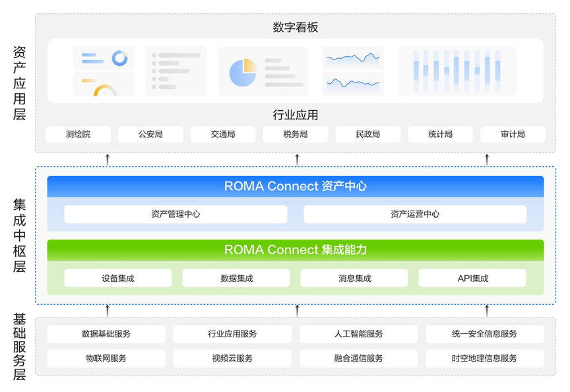This screenshot has height=392, width=570.
Task: Click the 测绘院 box
Action: coord(78,134)
